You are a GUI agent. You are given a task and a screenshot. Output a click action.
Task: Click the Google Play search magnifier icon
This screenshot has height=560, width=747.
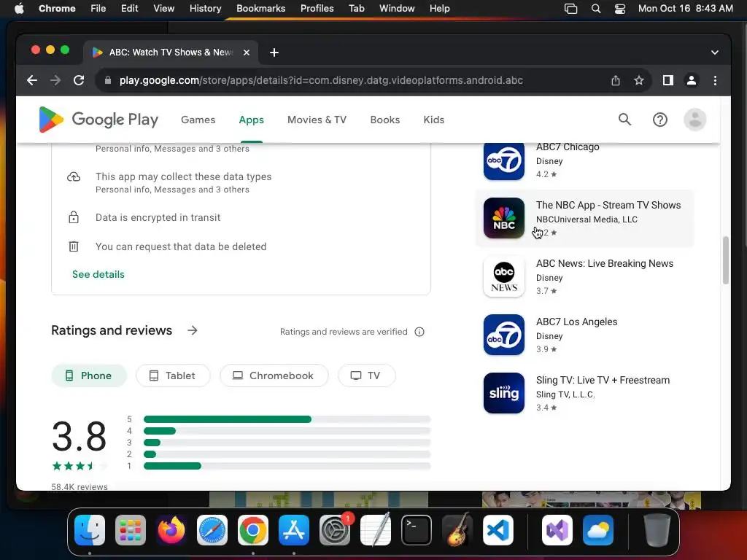[624, 120]
